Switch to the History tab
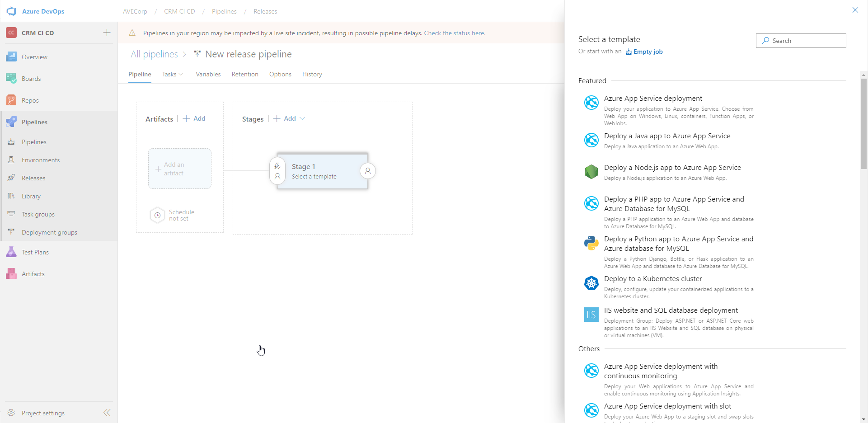868x423 pixels. [312, 74]
